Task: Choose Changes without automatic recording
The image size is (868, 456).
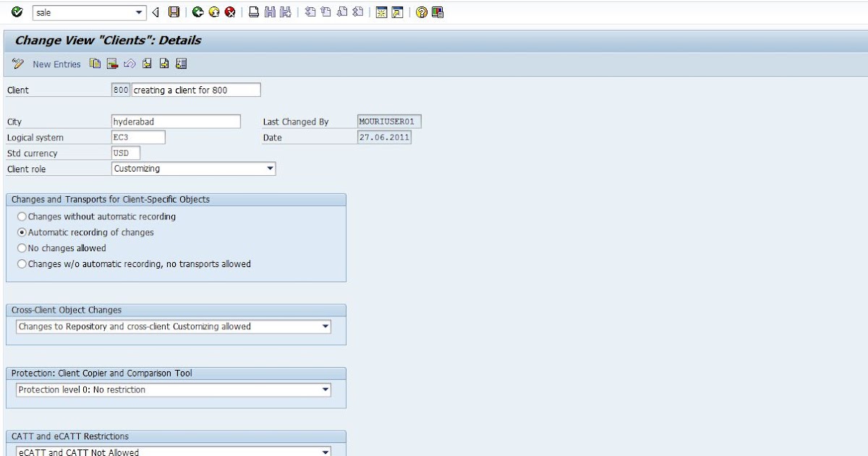Action: click(22, 216)
